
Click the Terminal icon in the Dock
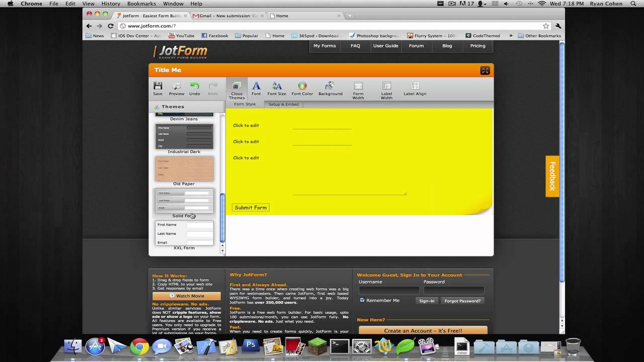339,346
